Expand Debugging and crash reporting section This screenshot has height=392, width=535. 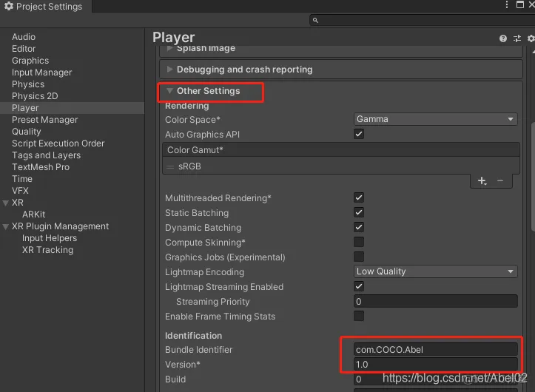click(169, 70)
